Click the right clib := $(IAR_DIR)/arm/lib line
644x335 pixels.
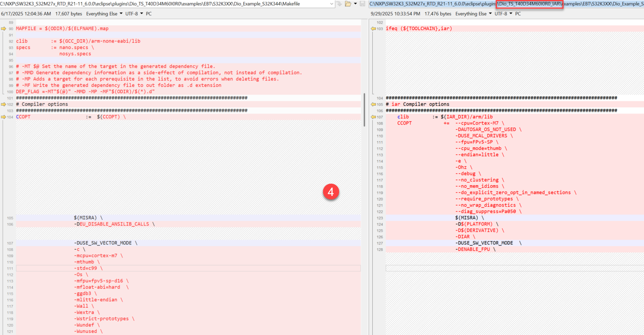point(445,117)
